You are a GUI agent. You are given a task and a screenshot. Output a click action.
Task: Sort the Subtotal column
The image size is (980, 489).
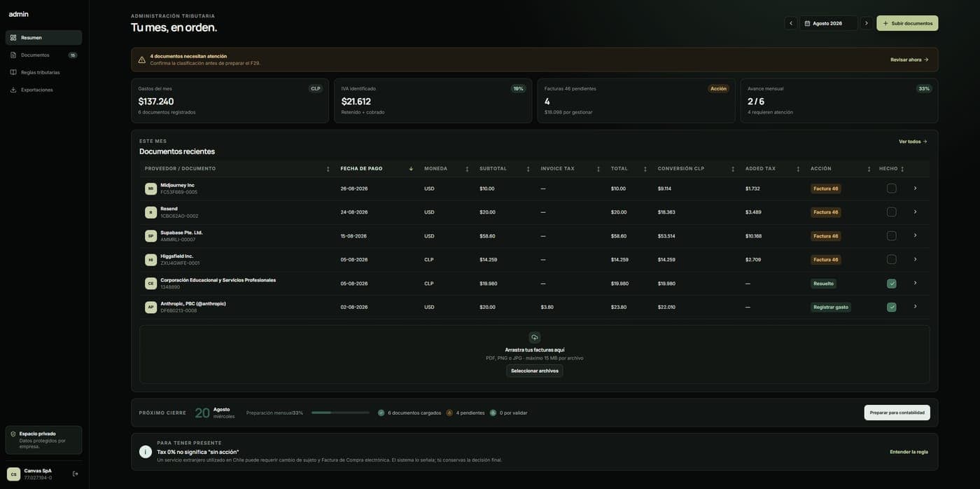[x=528, y=169]
